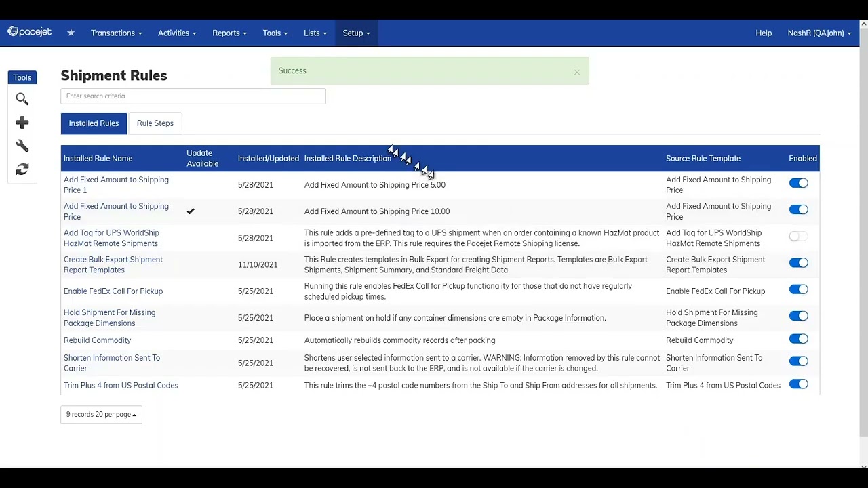Expand the Tools dropdown in navbar
This screenshot has width=868, height=488.
275,33
